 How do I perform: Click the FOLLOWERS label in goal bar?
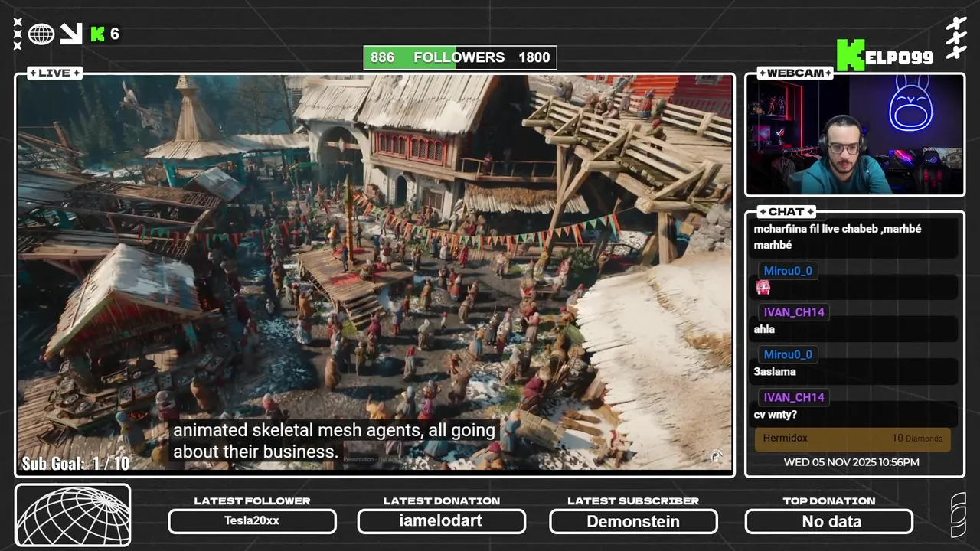(459, 57)
